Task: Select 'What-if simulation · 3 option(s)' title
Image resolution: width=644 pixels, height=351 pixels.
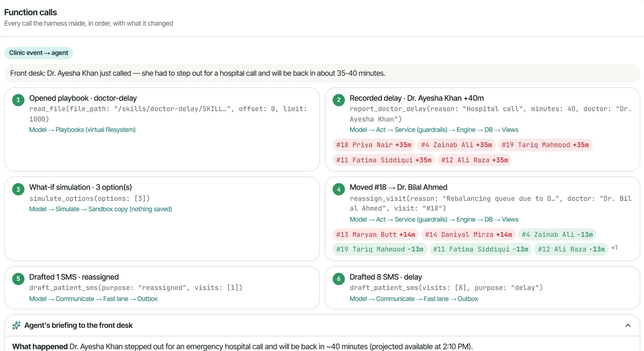Action: tap(80, 187)
